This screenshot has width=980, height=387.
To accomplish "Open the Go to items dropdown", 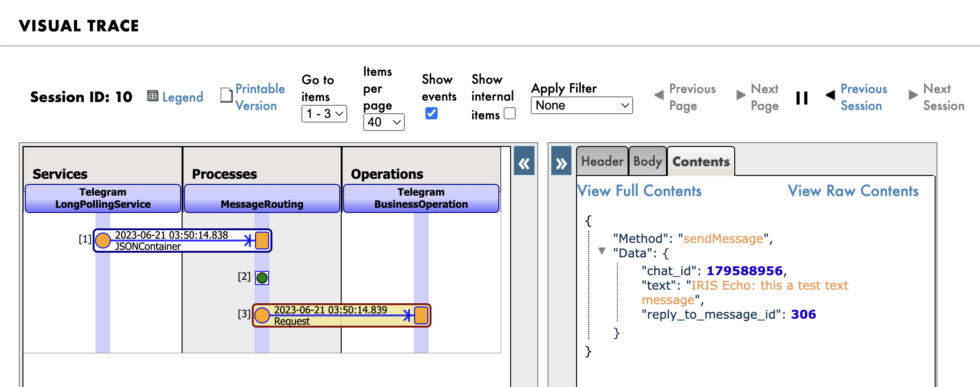I will point(324,114).
